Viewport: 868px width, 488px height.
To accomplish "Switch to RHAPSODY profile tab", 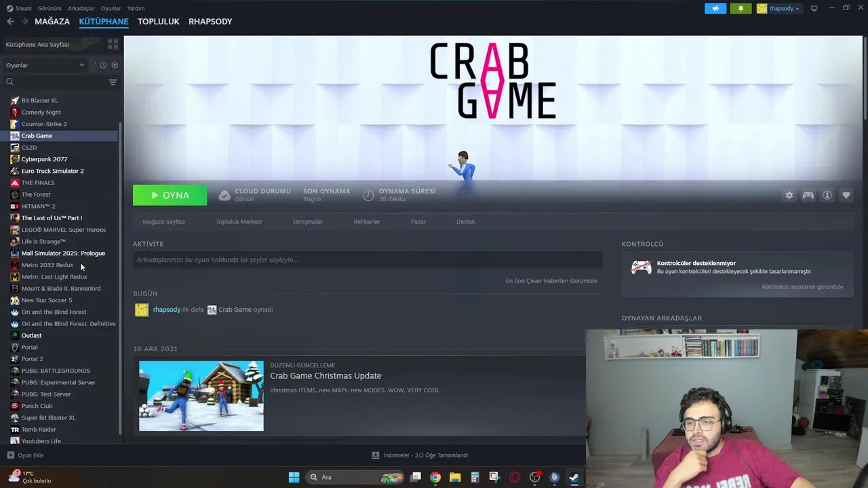I will [x=210, y=22].
